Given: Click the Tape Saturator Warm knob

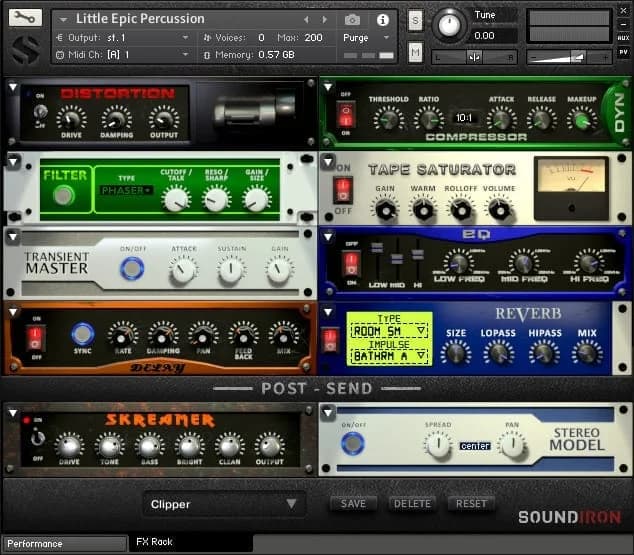Looking at the screenshot, I should coord(423,209).
